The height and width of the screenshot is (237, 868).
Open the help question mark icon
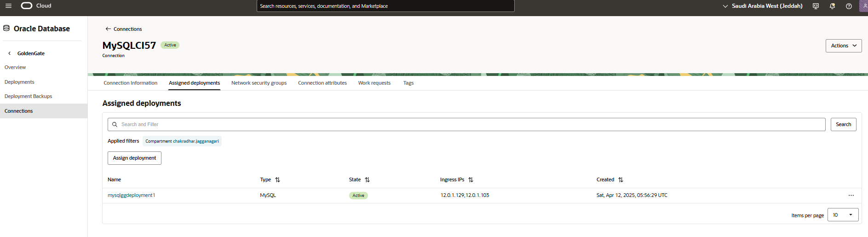[849, 6]
